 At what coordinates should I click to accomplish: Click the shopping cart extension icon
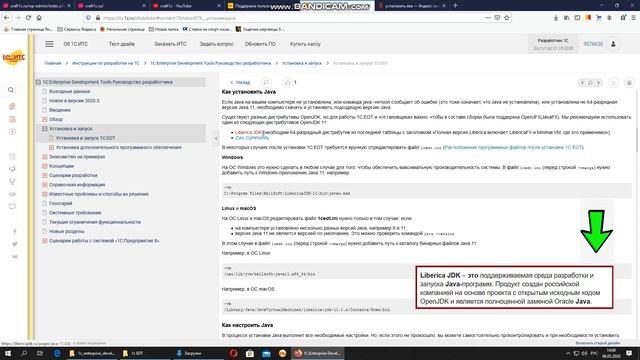click(x=598, y=18)
